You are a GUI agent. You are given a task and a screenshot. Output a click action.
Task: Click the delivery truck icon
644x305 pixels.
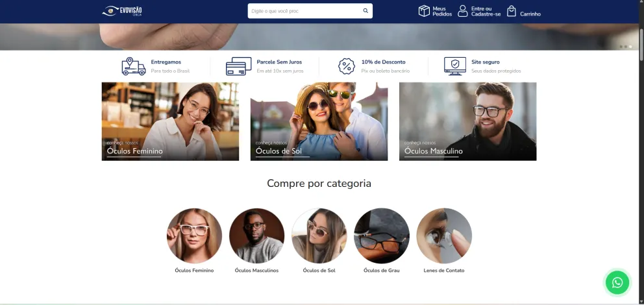[134, 66]
